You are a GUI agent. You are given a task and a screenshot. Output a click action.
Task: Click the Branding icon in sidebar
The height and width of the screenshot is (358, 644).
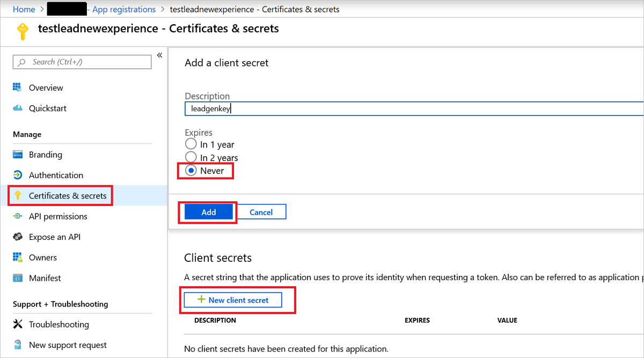(x=18, y=155)
